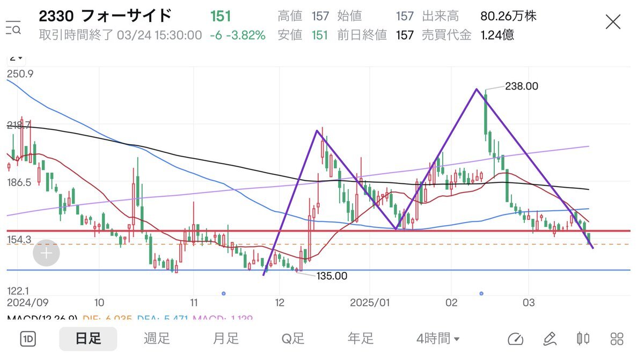Tap the 238.00 high price label
The height and width of the screenshot is (362, 644).
point(521,86)
